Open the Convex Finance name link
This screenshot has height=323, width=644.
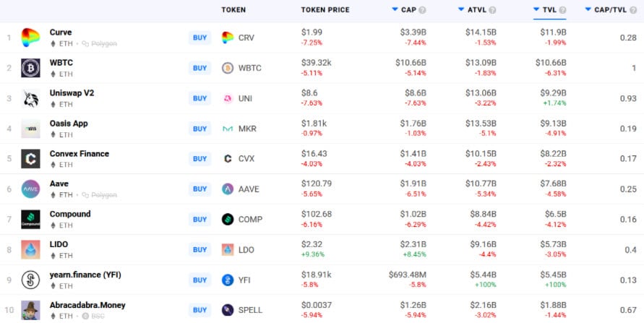click(80, 154)
